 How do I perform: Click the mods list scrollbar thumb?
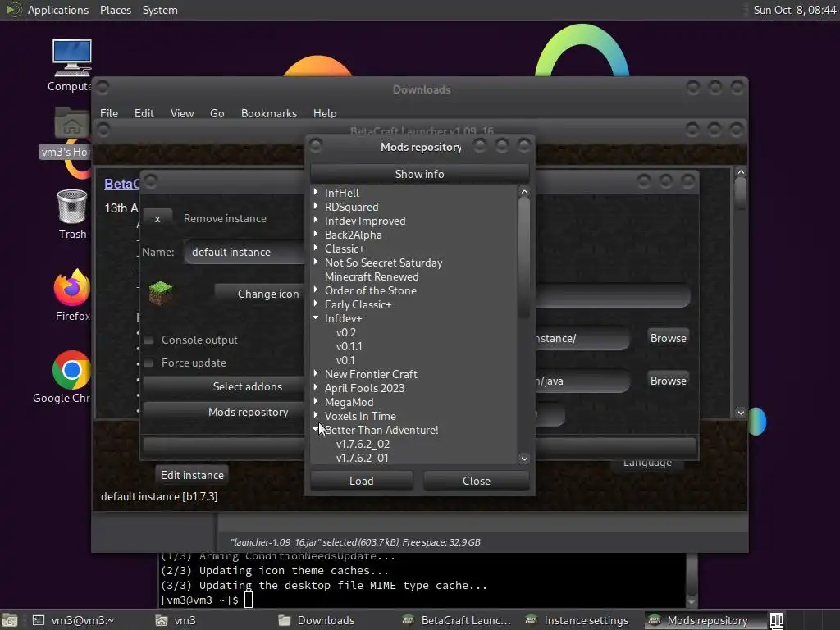524,257
